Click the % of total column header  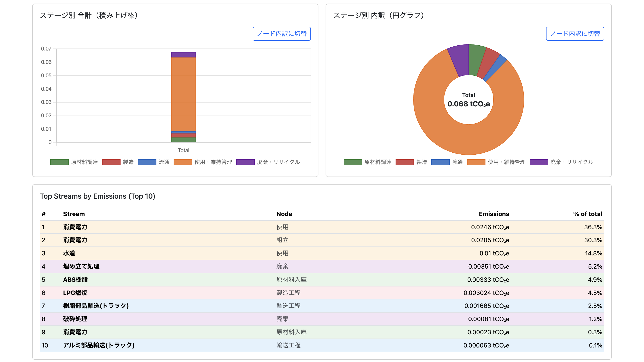tap(587, 214)
